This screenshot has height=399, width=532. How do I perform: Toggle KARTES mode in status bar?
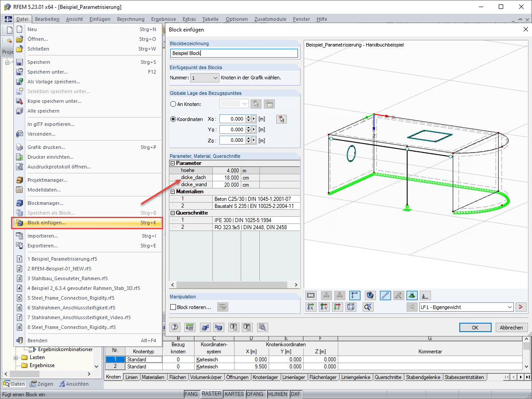point(234,394)
